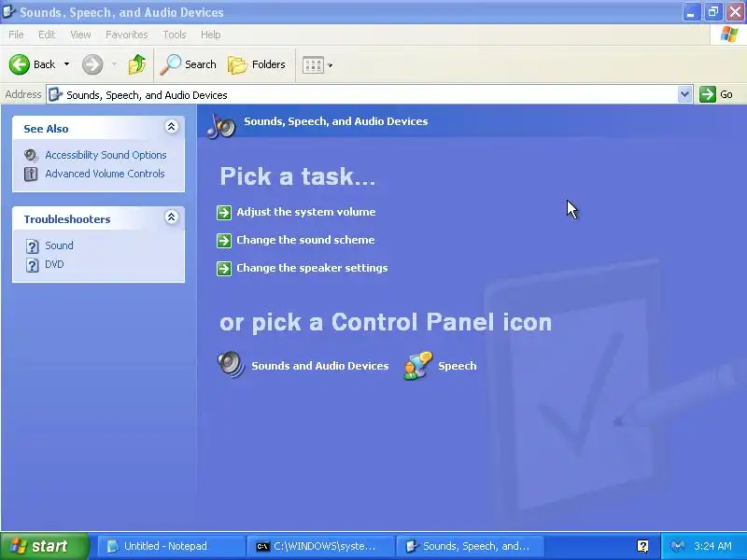Choose Adjust the system volume task
The width and height of the screenshot is (747, 560).
pos(306,212)
